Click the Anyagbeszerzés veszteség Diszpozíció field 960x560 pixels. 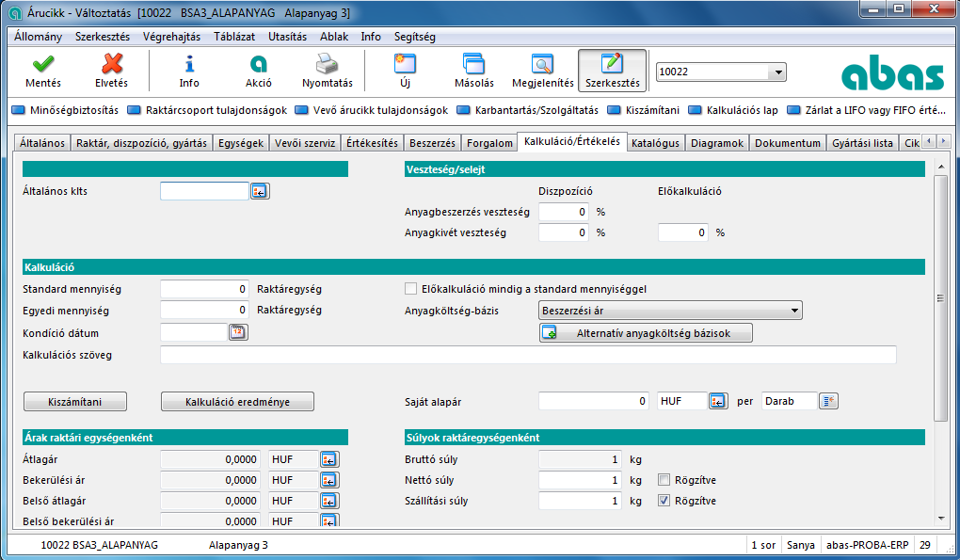pos(563,212)
